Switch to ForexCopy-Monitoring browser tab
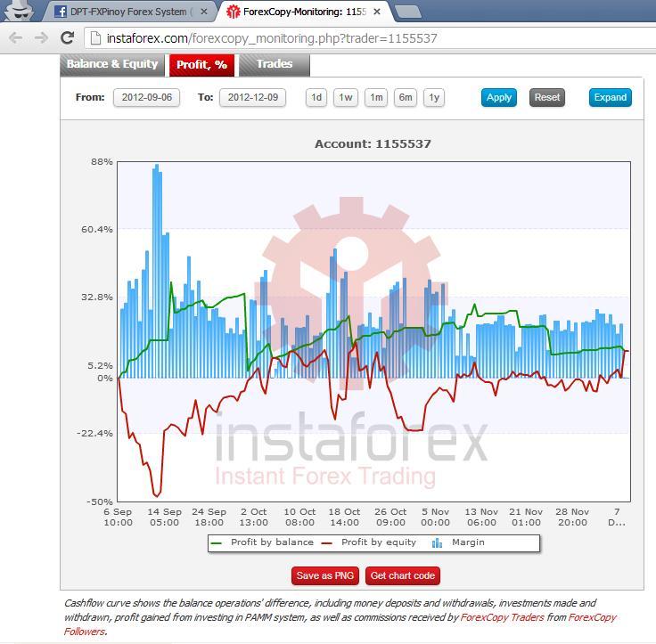This screenshot has width=656, height=644. pos(305,12)
